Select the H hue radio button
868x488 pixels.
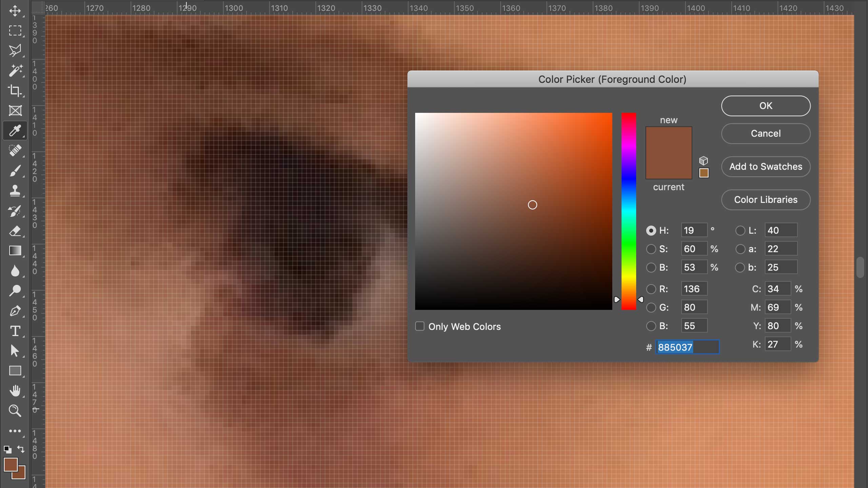pyautogui.click(x=650, y=230)
